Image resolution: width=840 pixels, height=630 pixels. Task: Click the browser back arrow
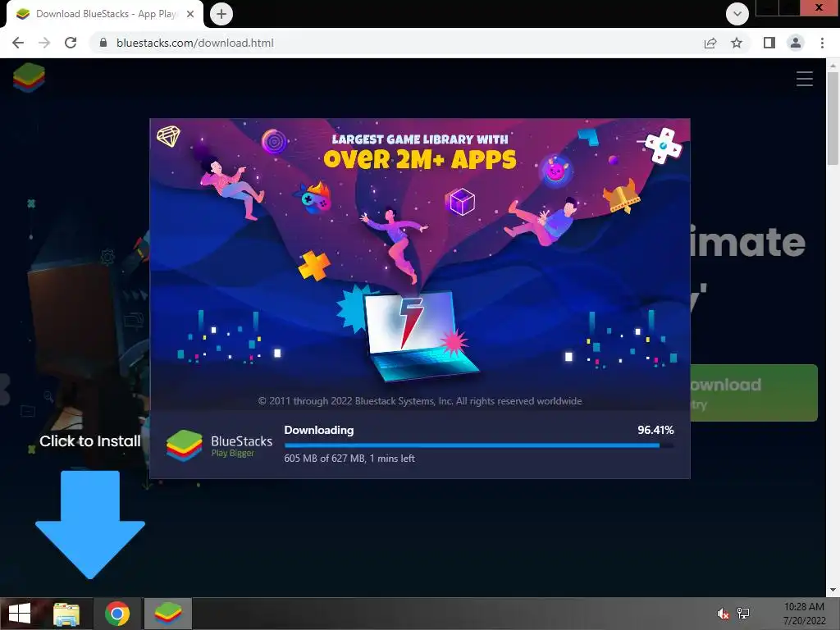pyautogui.click(x=18, y=43)
